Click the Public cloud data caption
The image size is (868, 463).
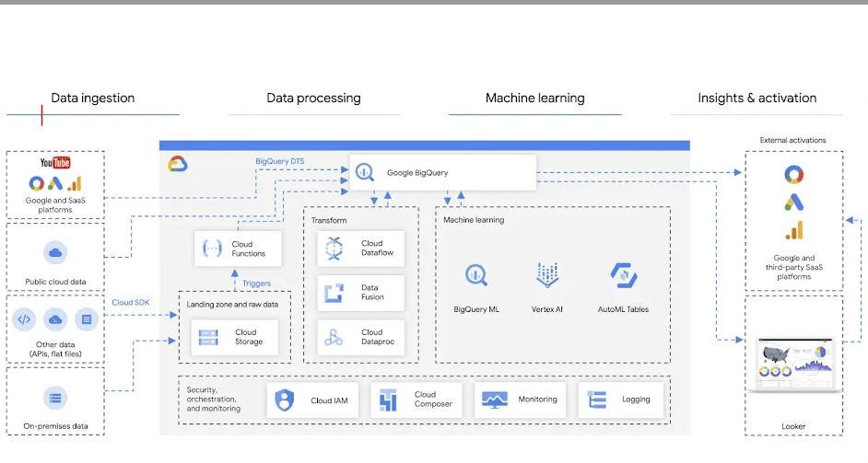(55, 282)
